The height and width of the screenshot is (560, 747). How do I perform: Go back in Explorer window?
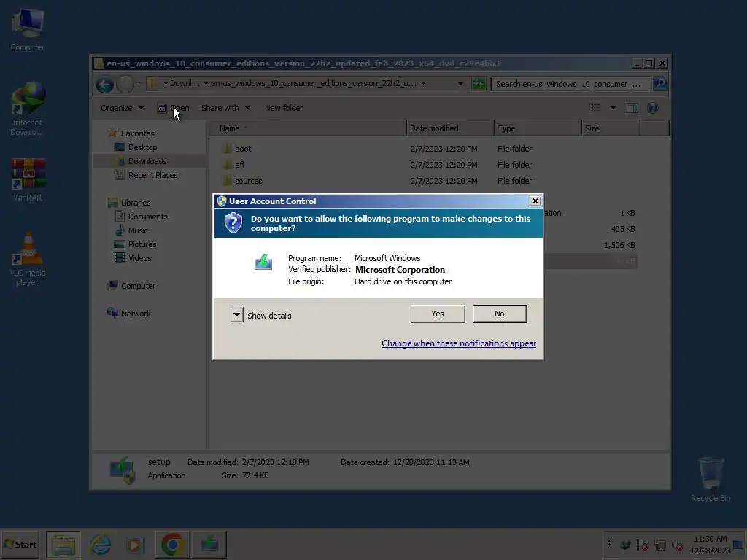tap(104, 85)
